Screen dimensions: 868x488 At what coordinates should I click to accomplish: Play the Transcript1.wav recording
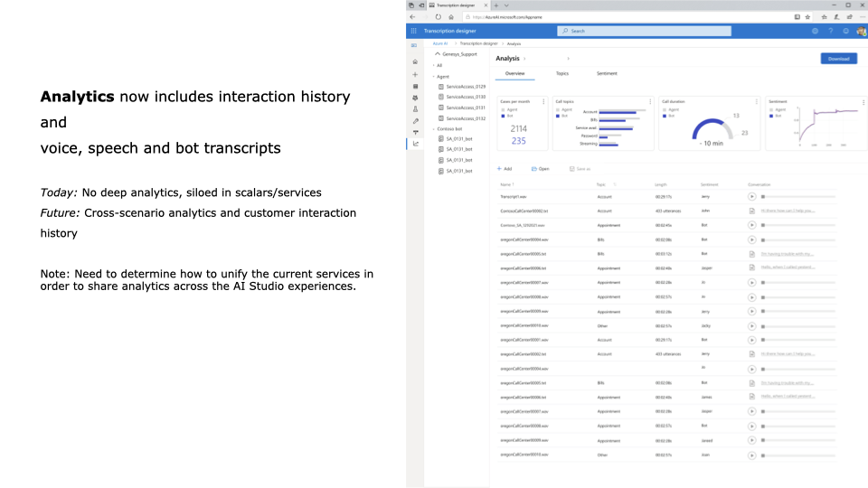(751, 196)
